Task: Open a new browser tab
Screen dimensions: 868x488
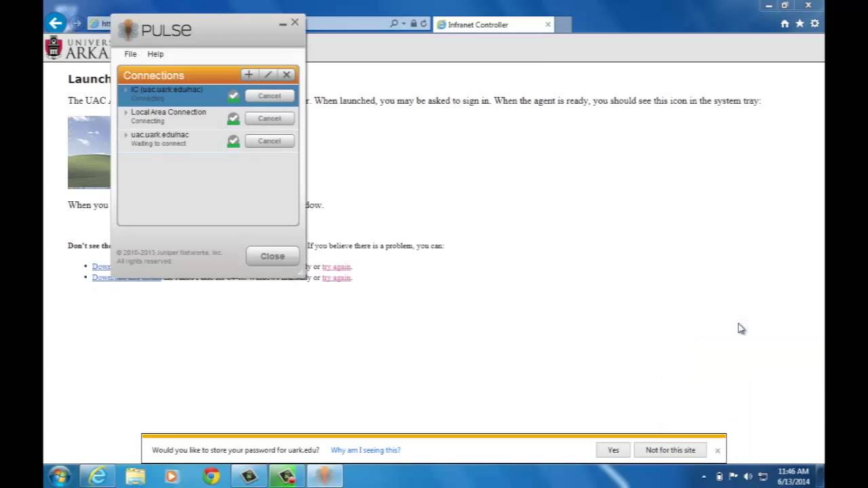Action: coord(564,24)
